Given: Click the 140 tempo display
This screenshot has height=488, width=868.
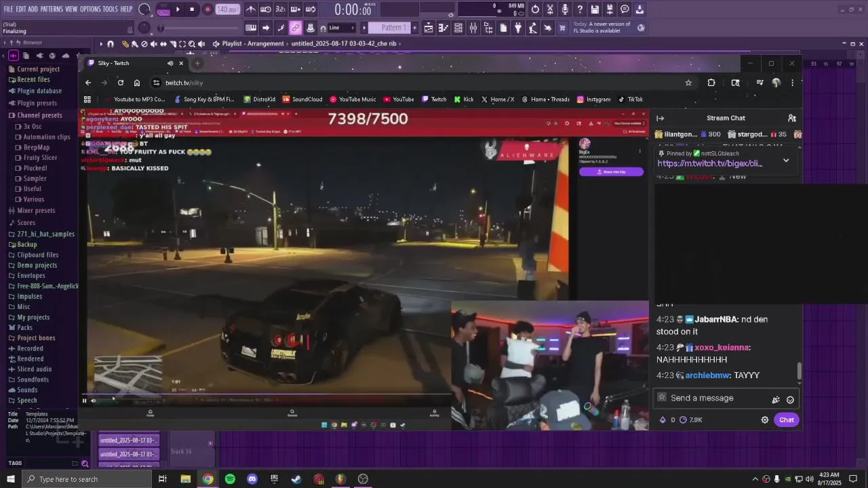Looking at the screenshot, I should point(227,9).
